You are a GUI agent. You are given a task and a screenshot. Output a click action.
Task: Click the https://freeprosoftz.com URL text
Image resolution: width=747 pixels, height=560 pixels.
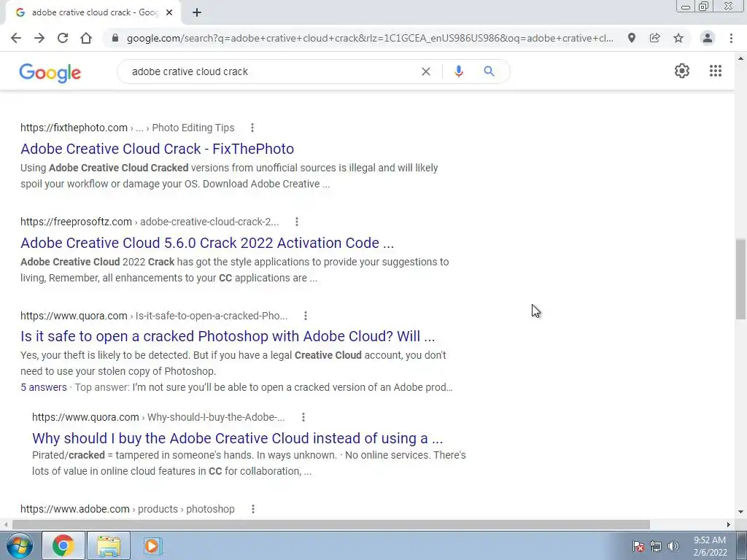click(76, 222)
